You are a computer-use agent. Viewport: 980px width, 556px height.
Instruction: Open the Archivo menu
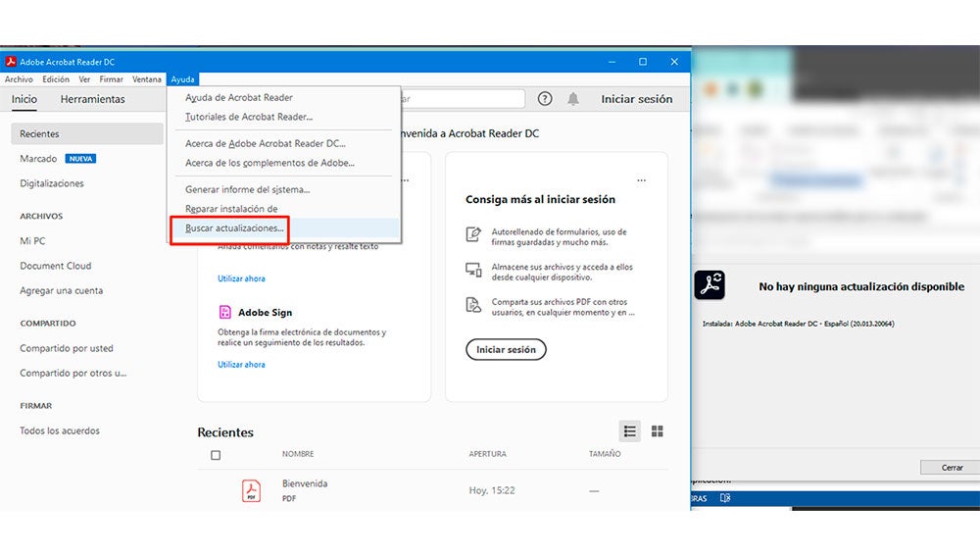pos(19,79)
